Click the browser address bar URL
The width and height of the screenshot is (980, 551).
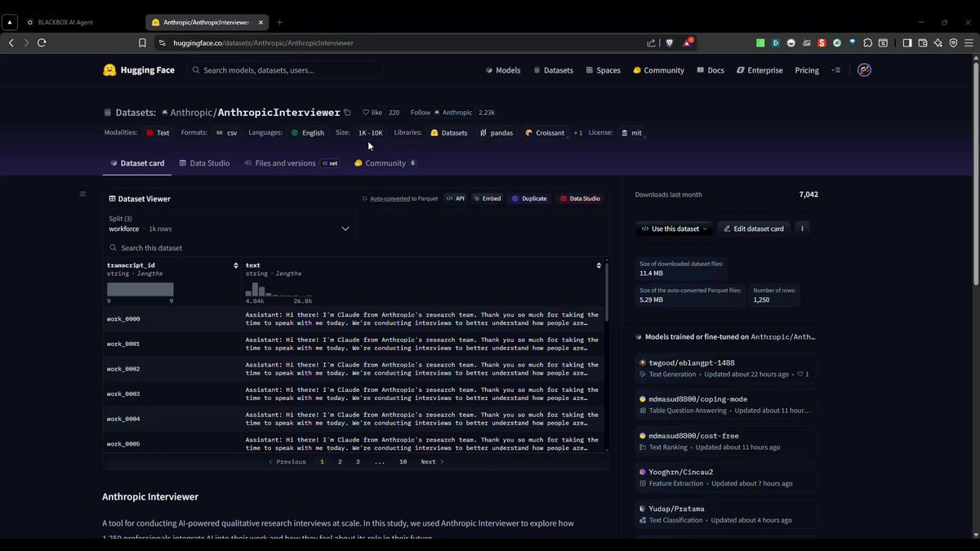point(263,43)
